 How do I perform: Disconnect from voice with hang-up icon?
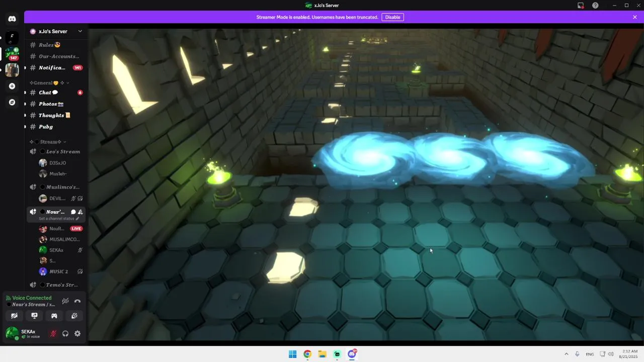77,301
